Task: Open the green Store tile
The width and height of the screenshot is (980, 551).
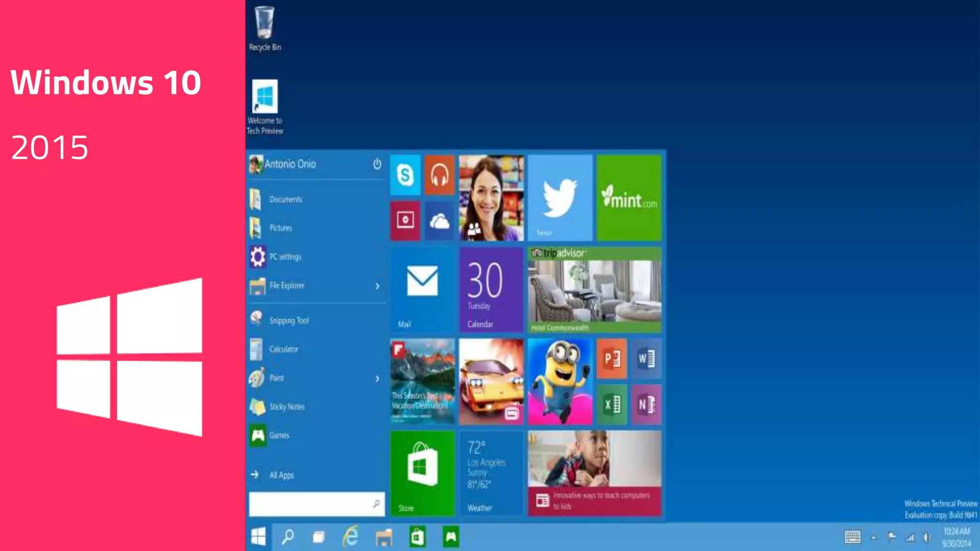Action: pyautogui.click(x=423, y=473)
